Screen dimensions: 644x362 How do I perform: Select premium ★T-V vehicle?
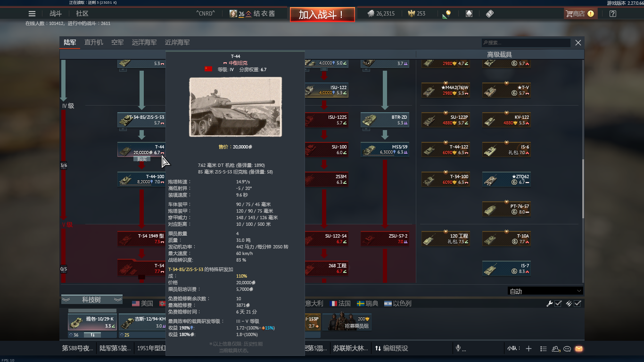[x=507, y=90]
